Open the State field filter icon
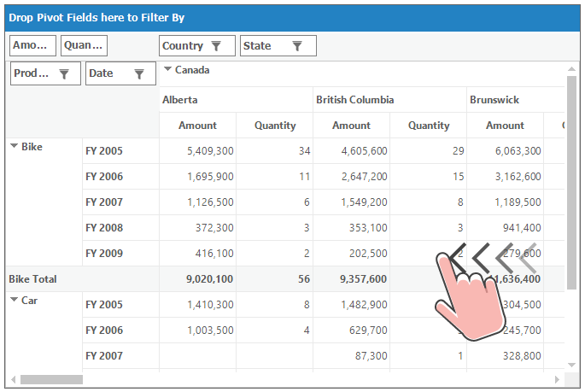 pos(297,46)
